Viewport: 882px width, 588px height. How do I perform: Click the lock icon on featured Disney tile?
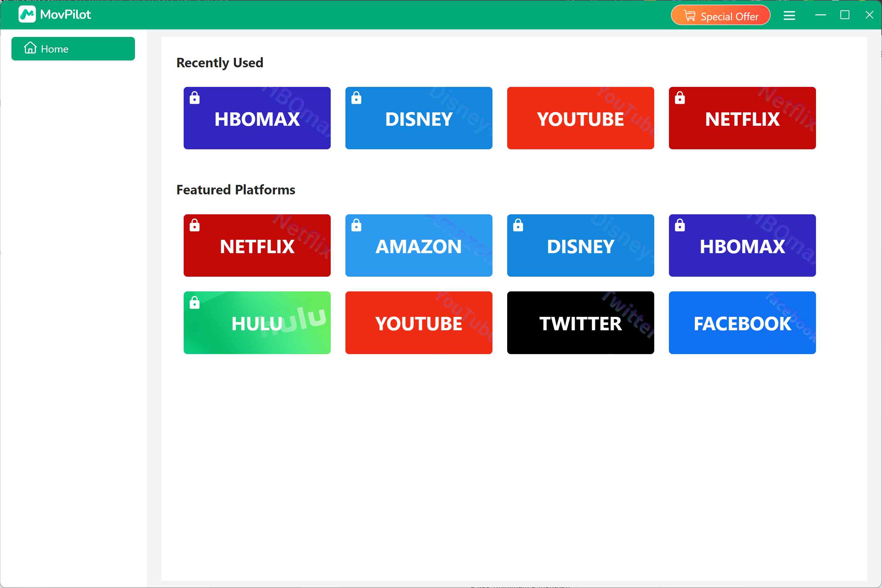(x=518, y=226)
